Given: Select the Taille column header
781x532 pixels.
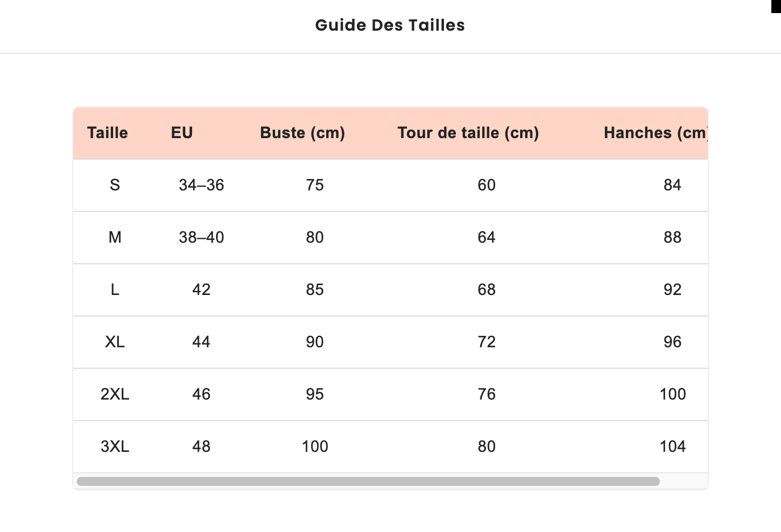Looking at the screenshot, I should 107,132.
